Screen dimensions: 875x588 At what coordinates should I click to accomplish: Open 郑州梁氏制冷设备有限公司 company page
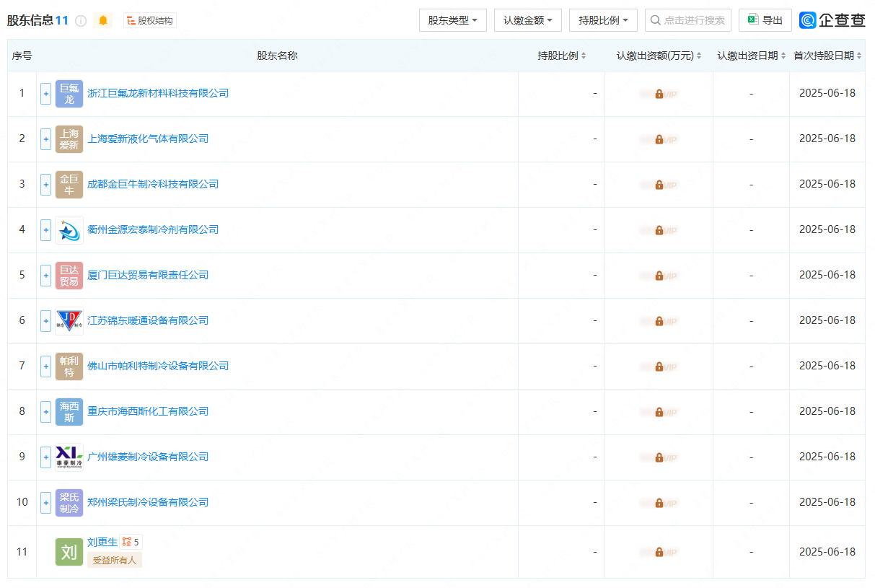click(148, 502)
